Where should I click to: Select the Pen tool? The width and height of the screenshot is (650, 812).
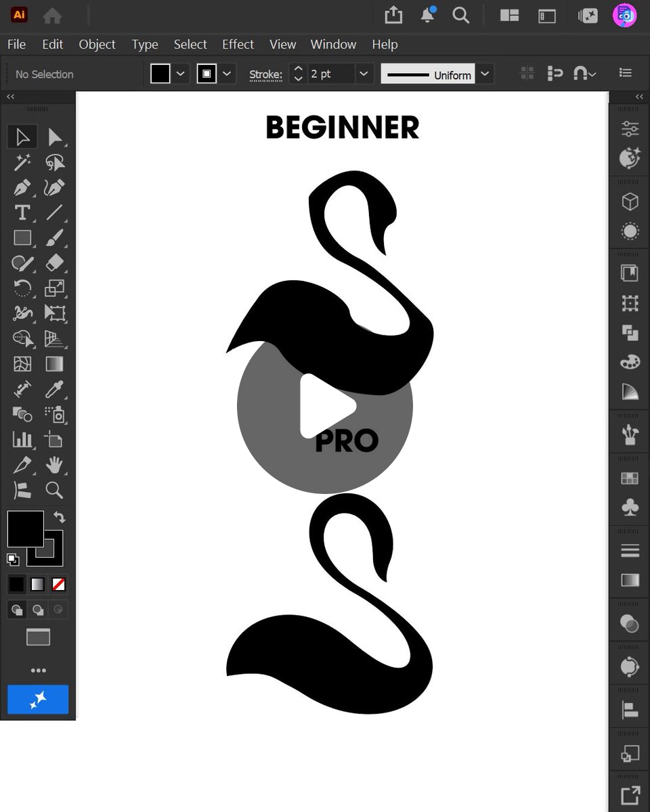point(22,187)
